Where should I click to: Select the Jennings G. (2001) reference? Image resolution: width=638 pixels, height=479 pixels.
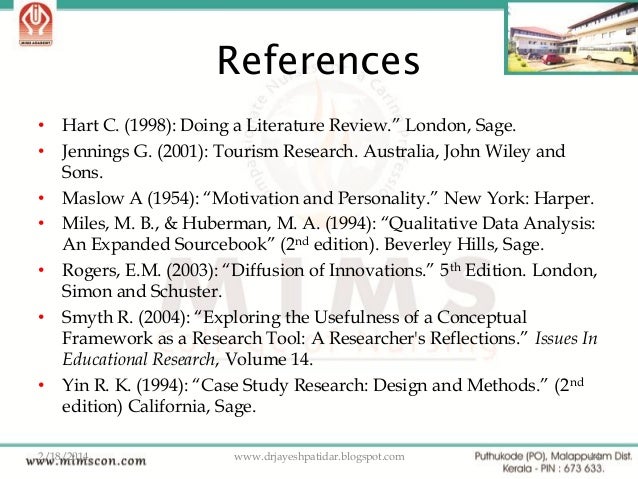313,162
